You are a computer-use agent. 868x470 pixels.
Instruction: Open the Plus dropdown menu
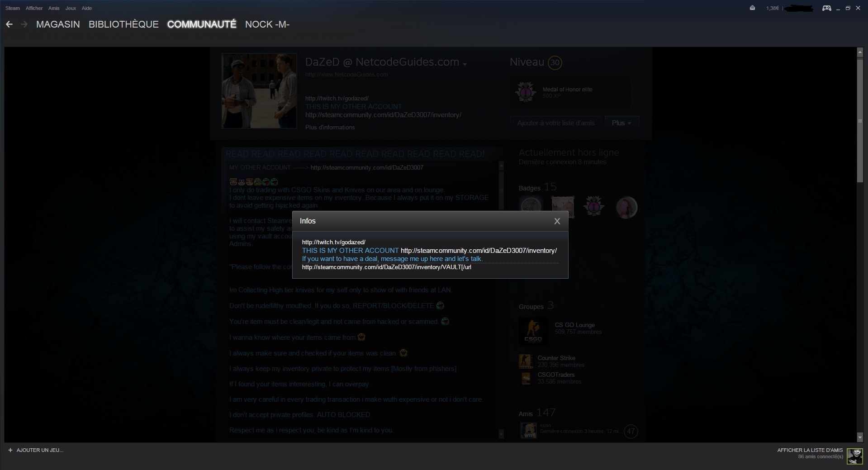pos(621,123)
